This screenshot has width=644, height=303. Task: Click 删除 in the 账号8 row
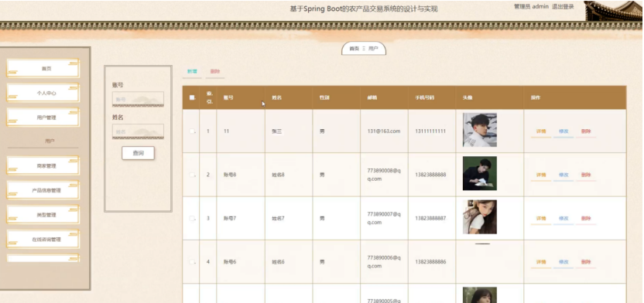(586, 175)
